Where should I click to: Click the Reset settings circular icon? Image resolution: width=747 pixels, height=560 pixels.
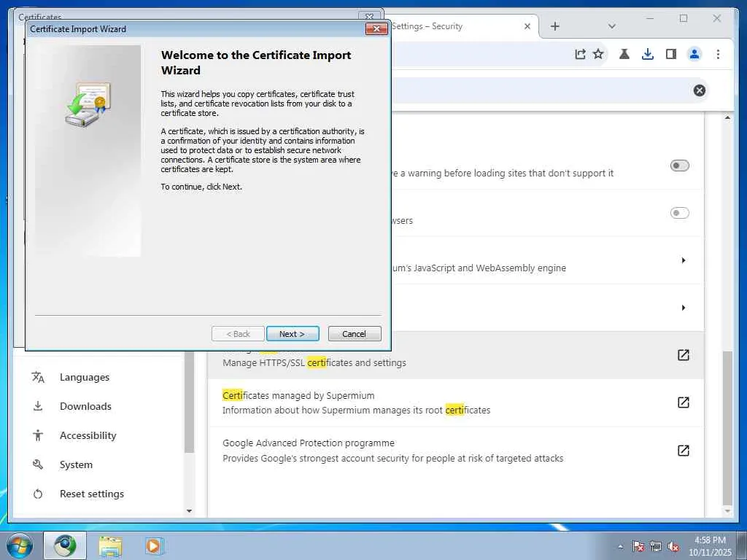(38, 494)
